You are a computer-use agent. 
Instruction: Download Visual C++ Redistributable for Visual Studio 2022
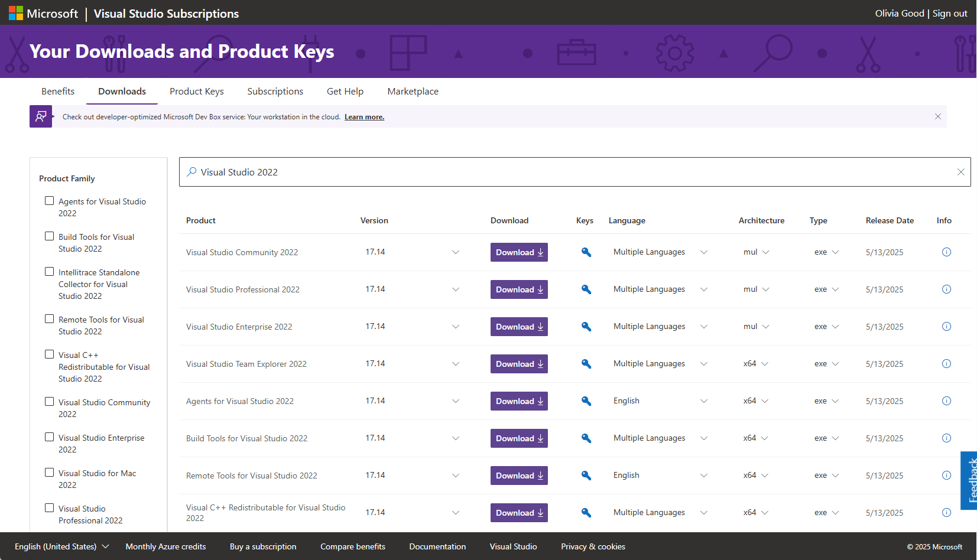click(519, 513)
